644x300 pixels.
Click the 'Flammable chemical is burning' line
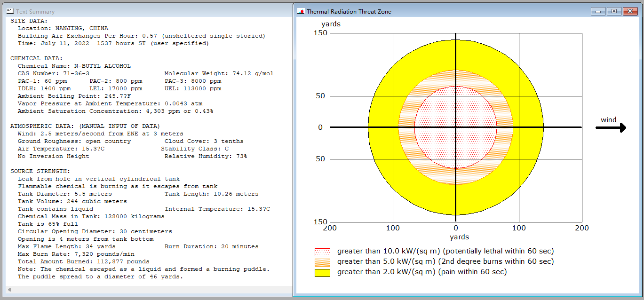pos(118,186)
